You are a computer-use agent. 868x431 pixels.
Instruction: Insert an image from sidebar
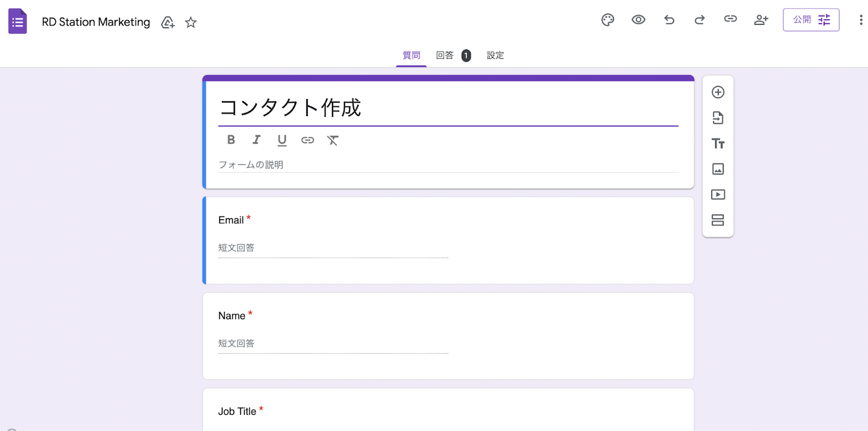click(x=718, y=169)
